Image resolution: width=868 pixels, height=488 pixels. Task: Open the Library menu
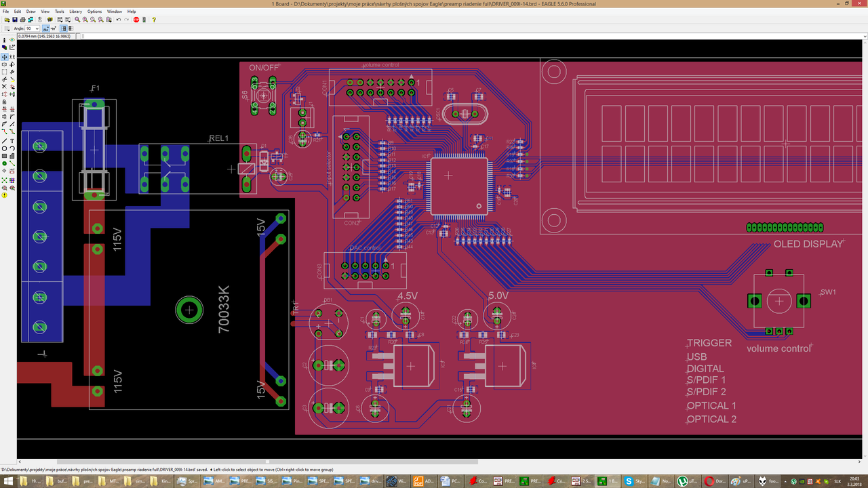75,12
